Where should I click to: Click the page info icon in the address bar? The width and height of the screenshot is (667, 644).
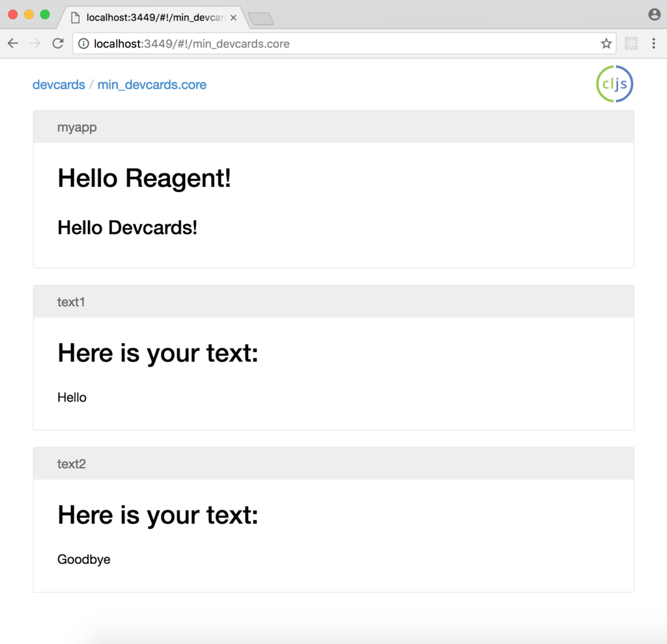pyautogui.click(x=82, y=43)
